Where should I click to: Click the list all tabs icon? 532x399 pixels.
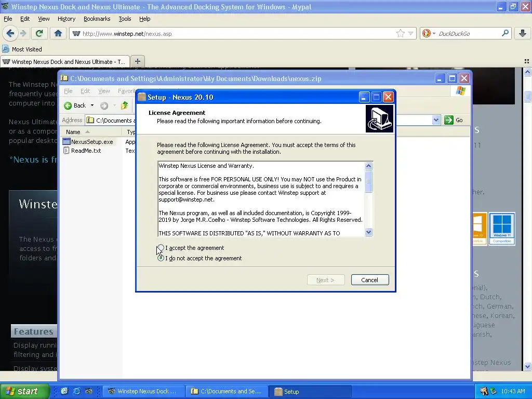click(527, 61)
